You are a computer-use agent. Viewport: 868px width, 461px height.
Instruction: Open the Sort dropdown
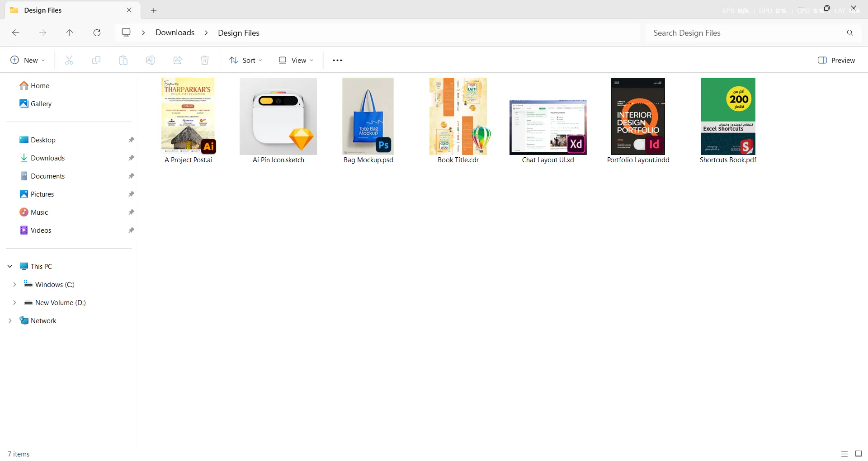point(246,60)
